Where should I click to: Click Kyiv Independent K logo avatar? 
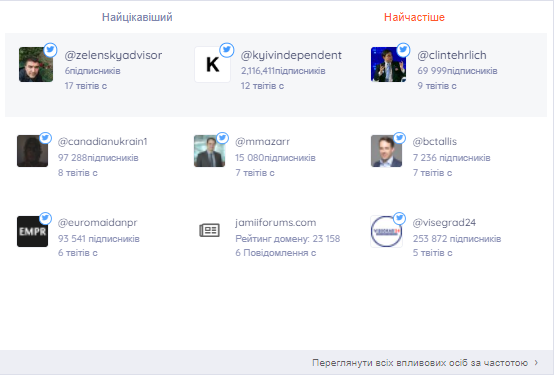(212, 65)
